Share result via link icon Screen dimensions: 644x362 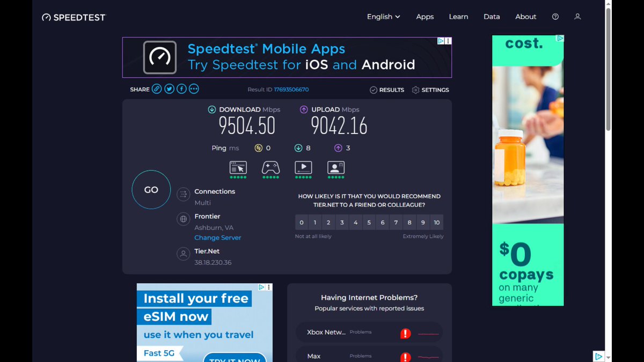point(157,89)
